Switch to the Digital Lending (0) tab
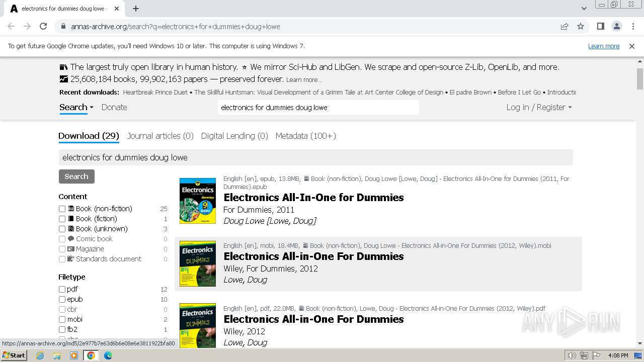 point(234,136)
